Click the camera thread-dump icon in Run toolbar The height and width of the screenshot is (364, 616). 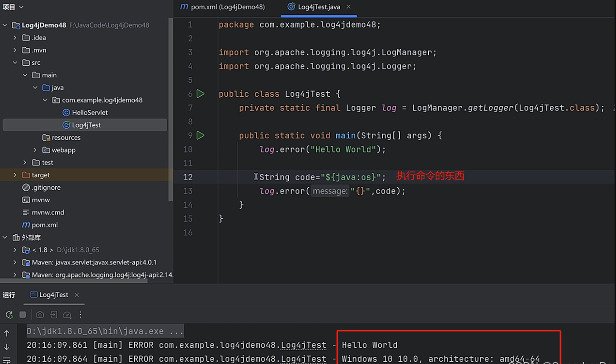coord(40,314)
